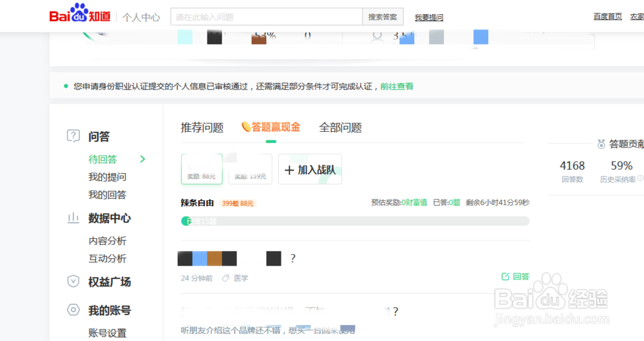The width and height of the screenshot is (644, 341).
Task: Select the 答题赢现金 tab
Action: (271, 127)
